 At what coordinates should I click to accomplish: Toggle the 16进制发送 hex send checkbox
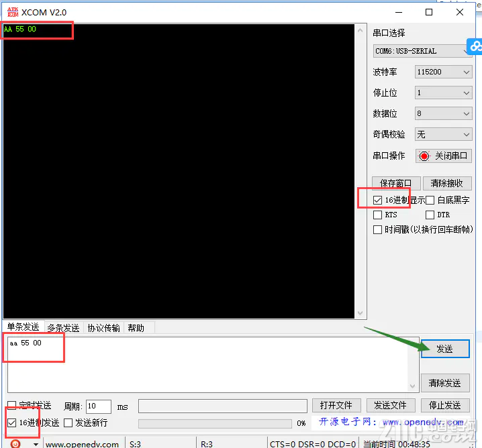(11, 423)
